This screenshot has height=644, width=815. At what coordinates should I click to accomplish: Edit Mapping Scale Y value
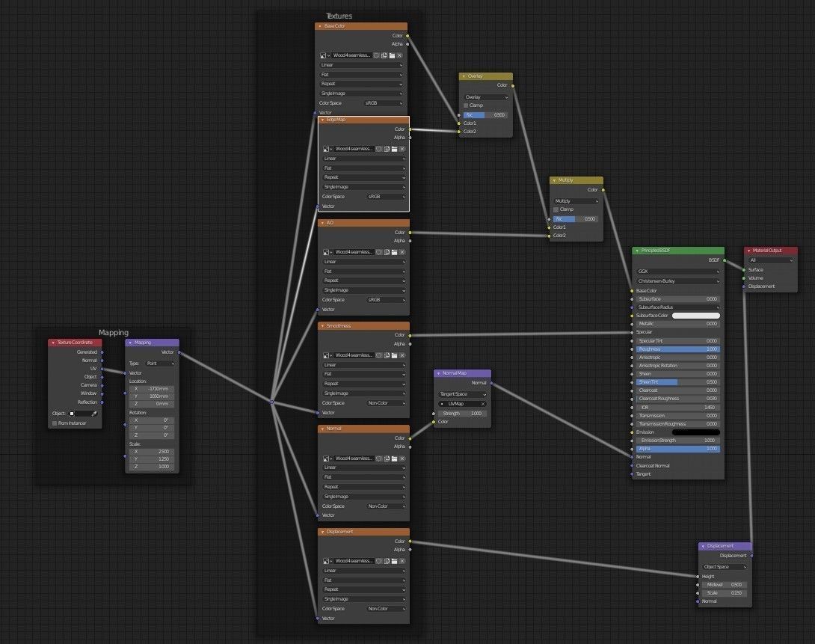[x=151, y=459]
